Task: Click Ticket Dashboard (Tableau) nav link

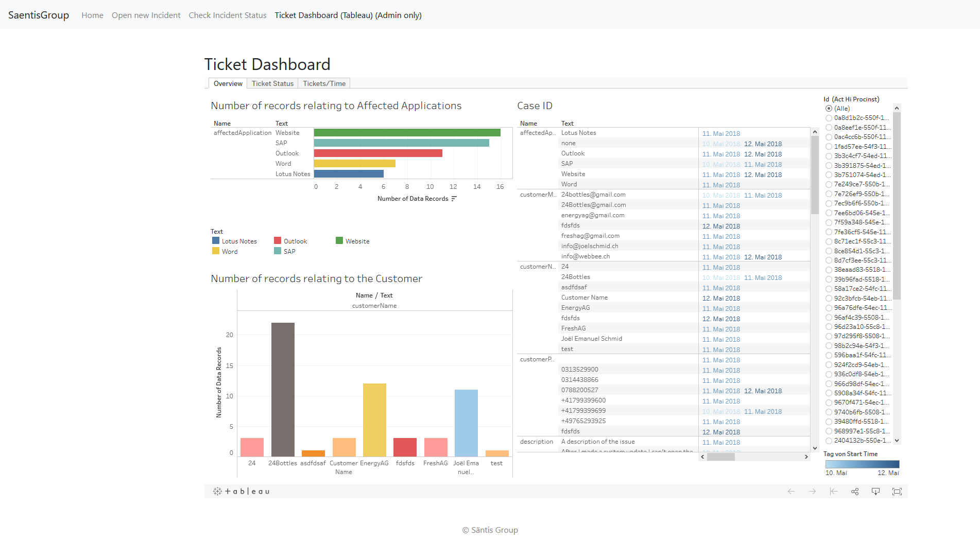Action: [x=348, y=15]
